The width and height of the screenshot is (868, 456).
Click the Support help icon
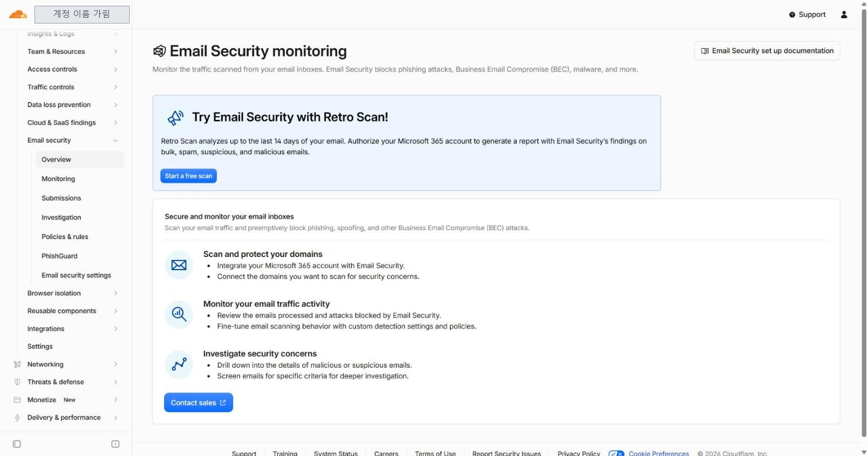coord(792,14)
